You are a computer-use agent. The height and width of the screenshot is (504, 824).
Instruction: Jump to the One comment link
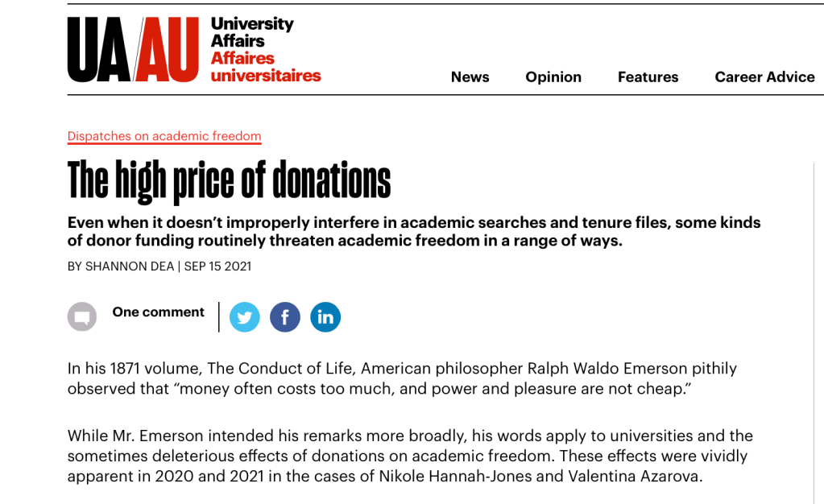point(159,312)
